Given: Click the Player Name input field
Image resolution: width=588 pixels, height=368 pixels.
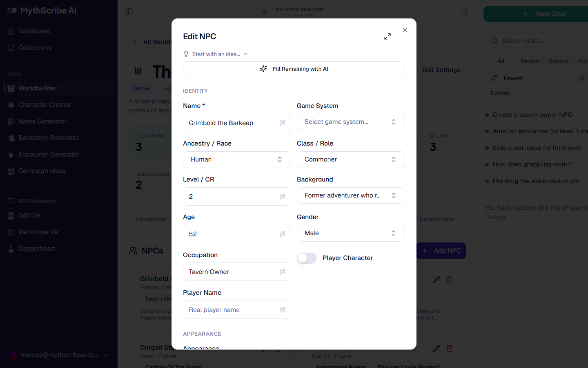Looking at the screenshot, I should [x=231, y=310].
